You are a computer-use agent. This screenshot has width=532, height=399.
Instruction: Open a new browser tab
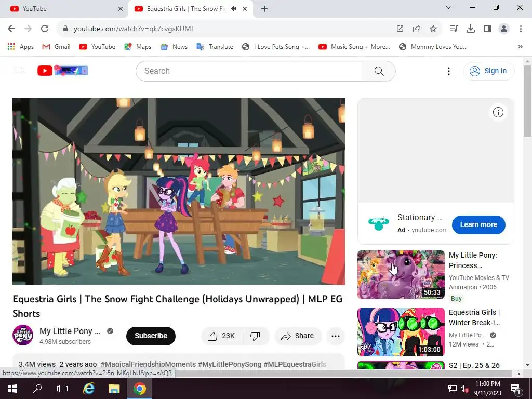click(x=264, y=9)
